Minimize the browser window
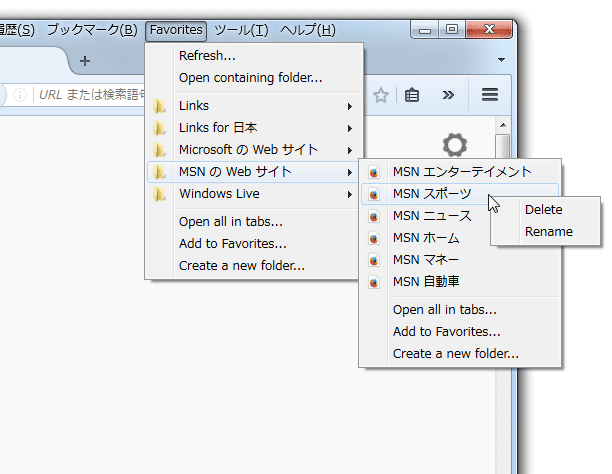 [425, 30]
